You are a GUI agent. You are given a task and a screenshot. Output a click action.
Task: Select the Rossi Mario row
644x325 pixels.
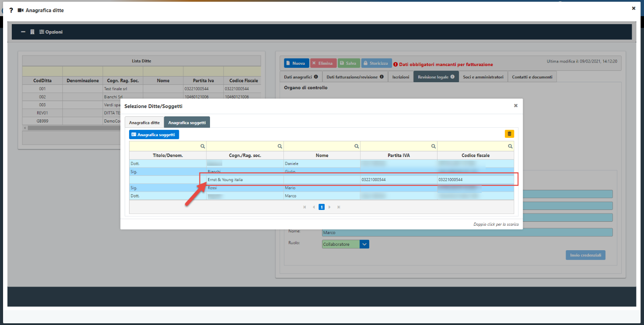point(322,188)
